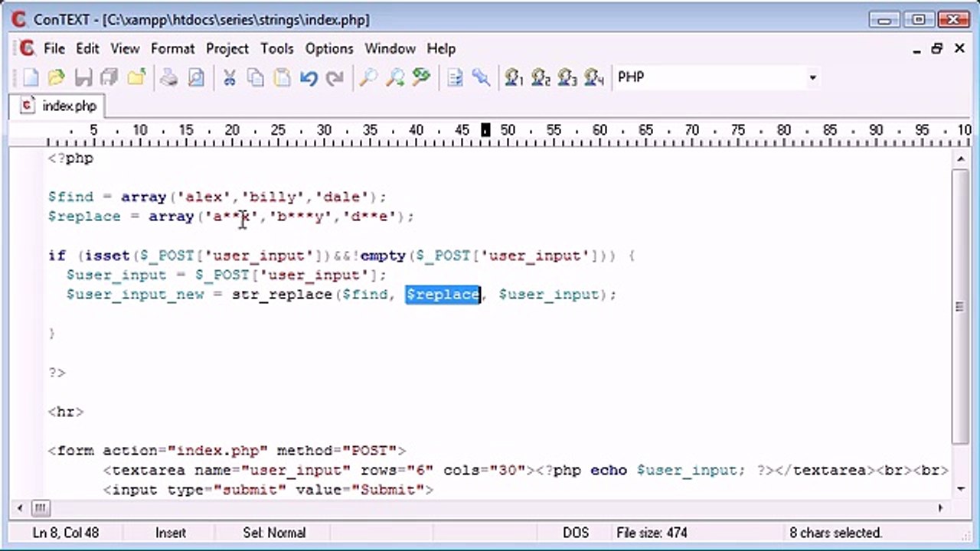Viewport: 980px width, 551px height.
Task: Click the $user_input_new variable
Action: [135, 295]
